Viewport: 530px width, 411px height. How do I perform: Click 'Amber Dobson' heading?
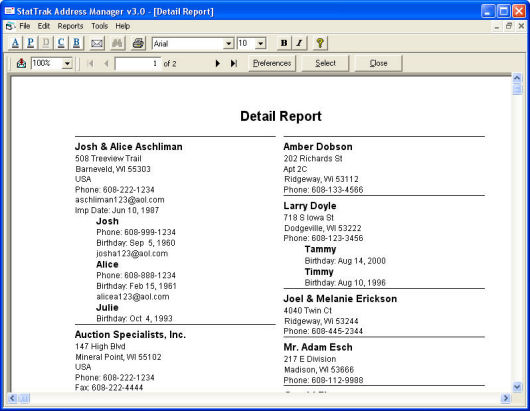318,147
